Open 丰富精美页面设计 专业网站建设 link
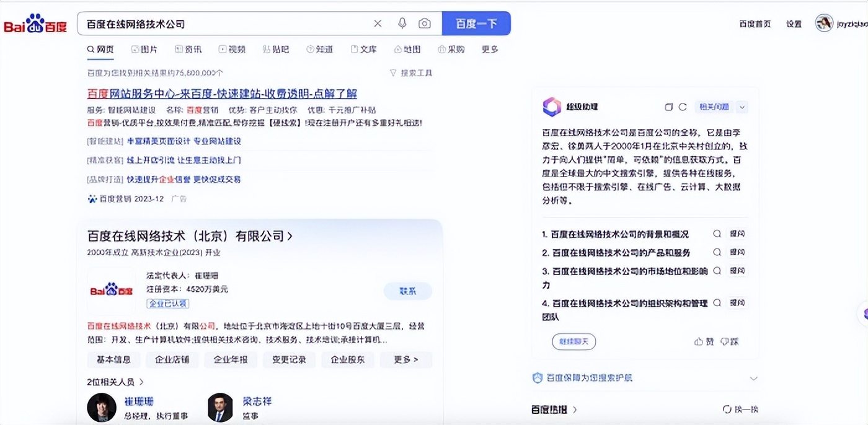Viewport: 868px width, 425px height. (x=184, y=141)
